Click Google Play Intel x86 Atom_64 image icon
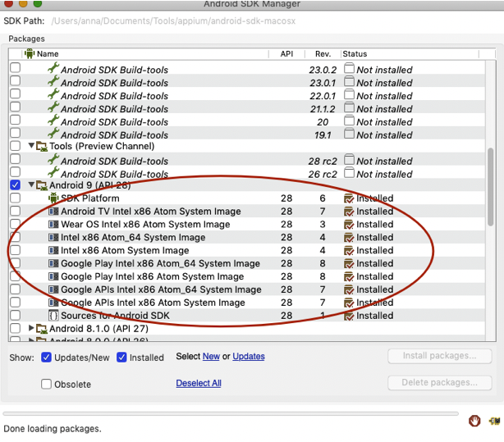504x442 pixels. click(53, 263)
